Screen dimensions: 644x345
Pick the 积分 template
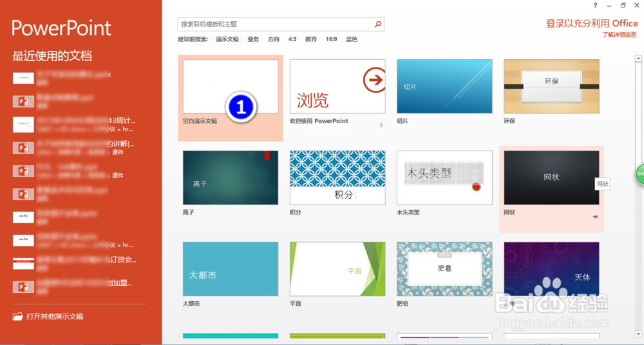pos(337,178)
